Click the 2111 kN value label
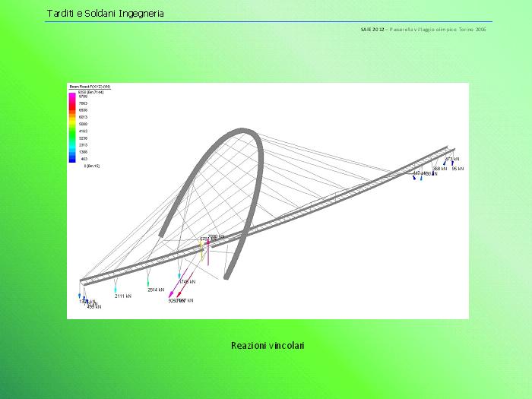 123,296
